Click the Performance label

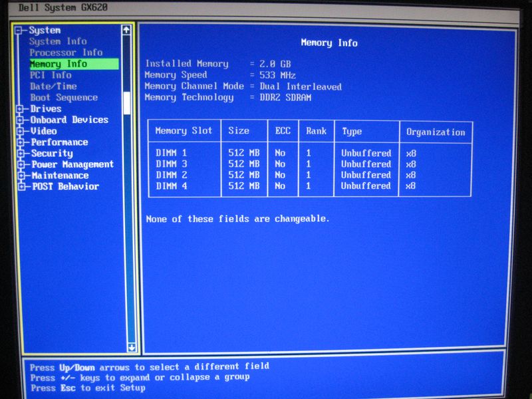point(59,142)
